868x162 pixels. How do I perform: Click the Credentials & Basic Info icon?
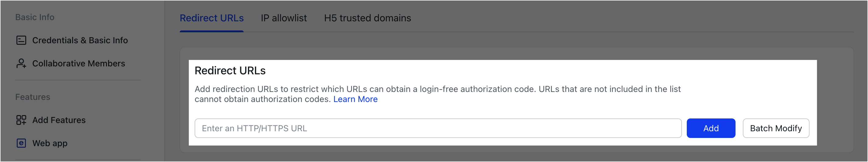pyautogui.click(x=21, y=40)
